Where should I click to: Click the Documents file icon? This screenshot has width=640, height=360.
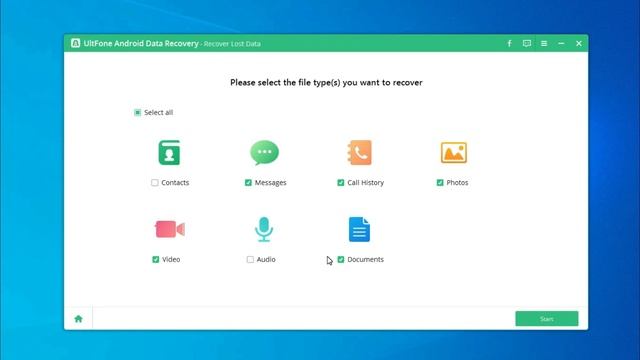point(359,229)
